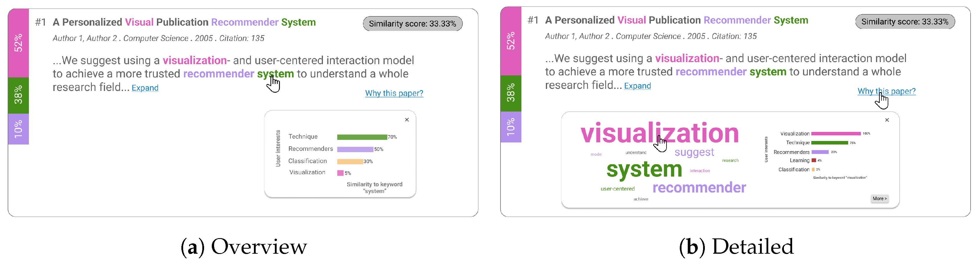Click the green 38% segment in Overview panel
This screenshot has width=980, height=264.
[18, 95]
